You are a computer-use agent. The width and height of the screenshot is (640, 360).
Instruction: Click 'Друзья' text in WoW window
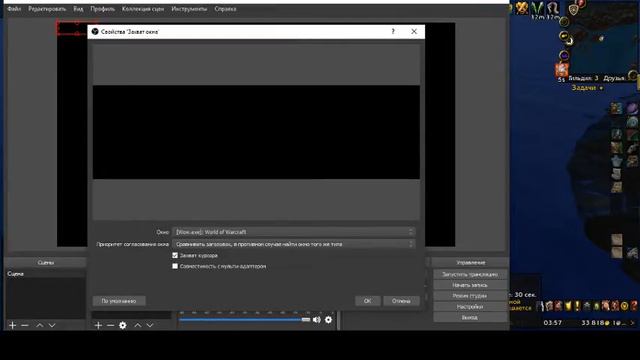tap(614, 78)
